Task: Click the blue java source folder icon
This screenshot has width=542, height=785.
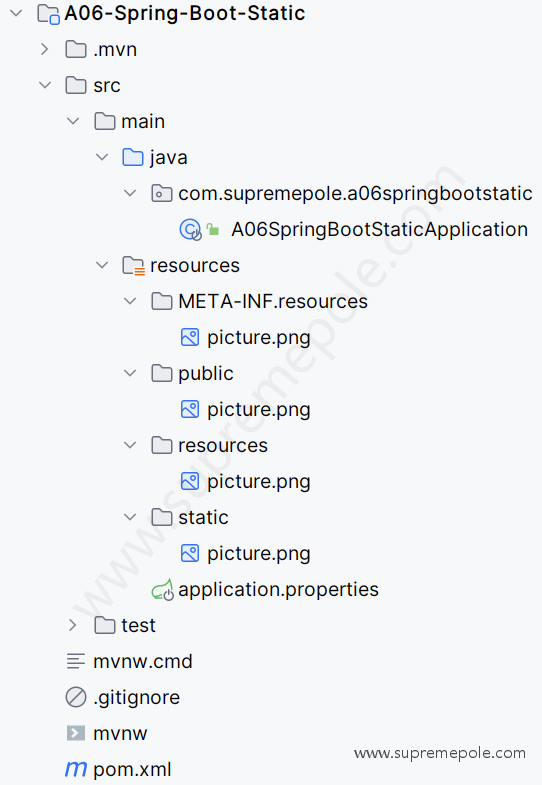Action: click(x=133, y=157)
